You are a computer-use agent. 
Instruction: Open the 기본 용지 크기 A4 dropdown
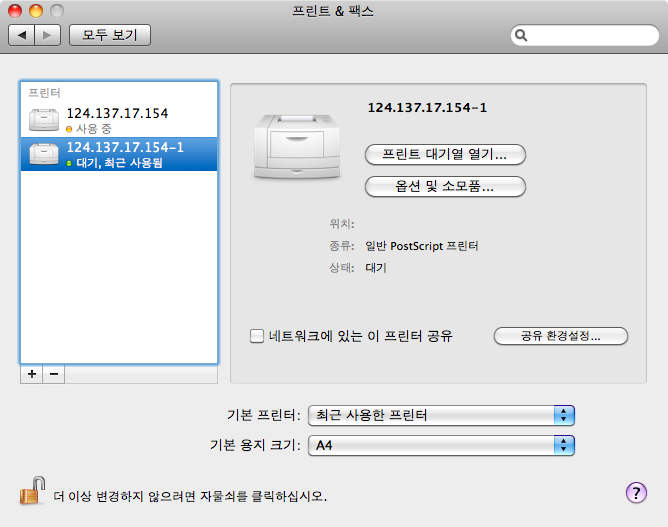tap(441, 446)
